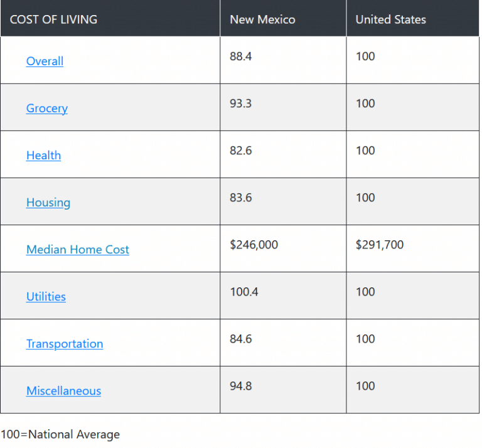Viewport: 482px width, 448px height.
Task: Open the Health category link
Action: point(43,155)
